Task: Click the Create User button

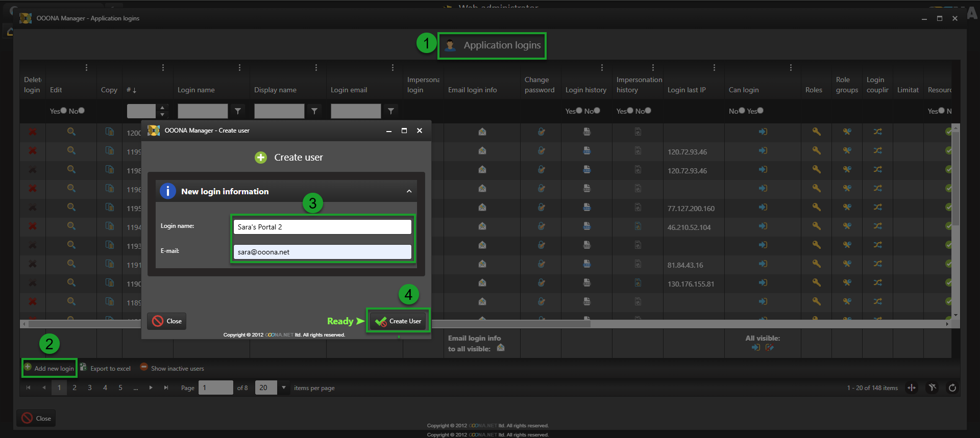Action: pos(398,321)
